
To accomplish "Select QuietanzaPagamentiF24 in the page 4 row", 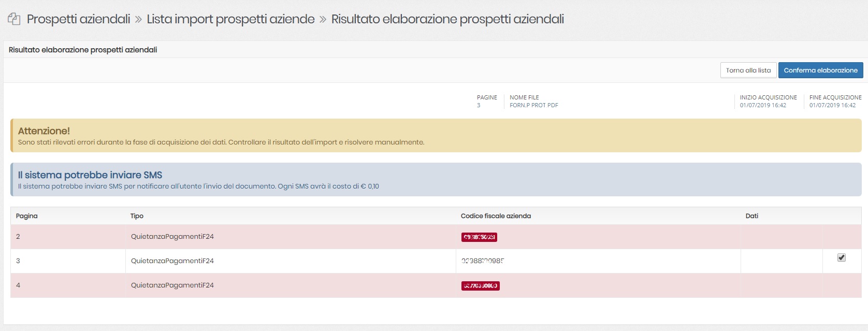I will tap(172, 285).
